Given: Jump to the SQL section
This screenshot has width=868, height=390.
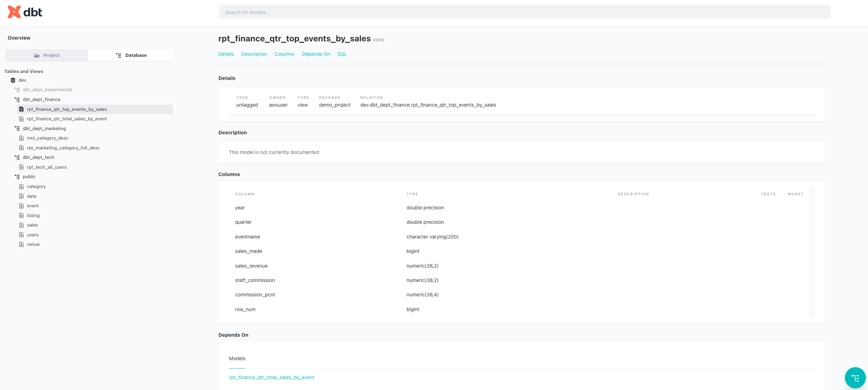Looking at the screenshot, I should tap(342, 54).
